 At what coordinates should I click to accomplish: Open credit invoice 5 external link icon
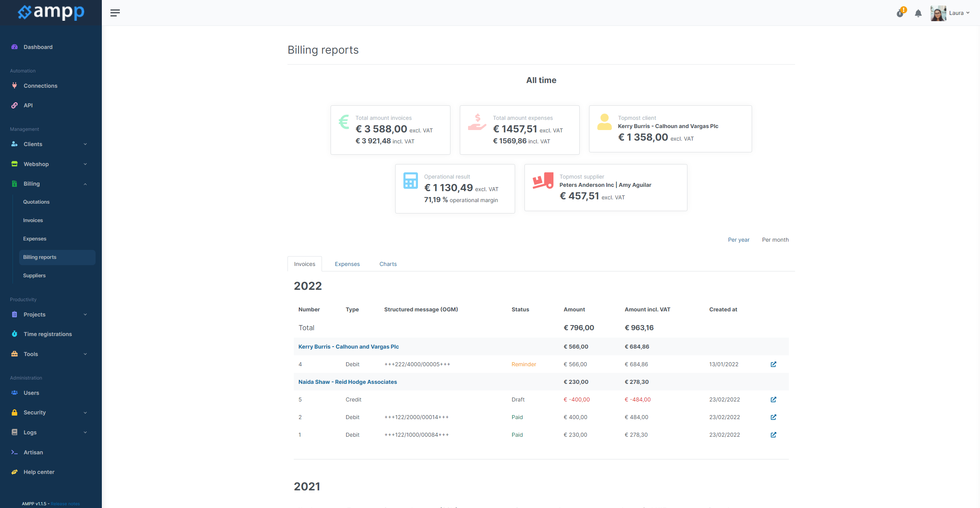click(773, 400)
